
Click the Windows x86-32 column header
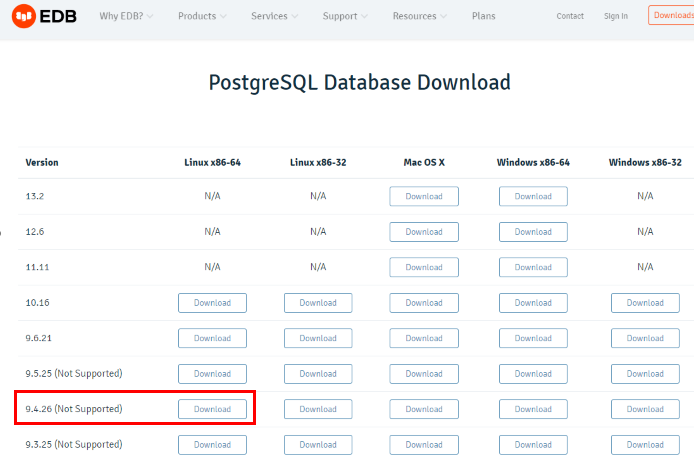click(645, 162)
